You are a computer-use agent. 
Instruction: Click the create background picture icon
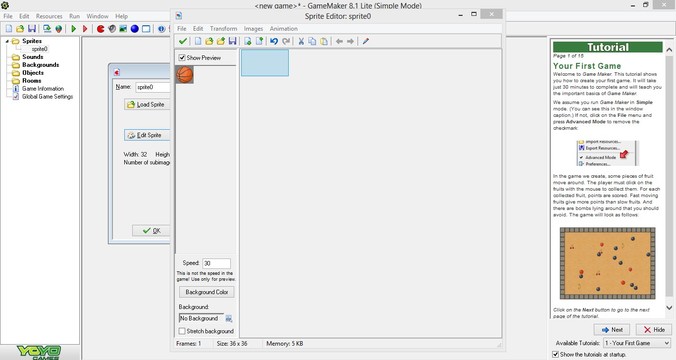click(123, 28)
